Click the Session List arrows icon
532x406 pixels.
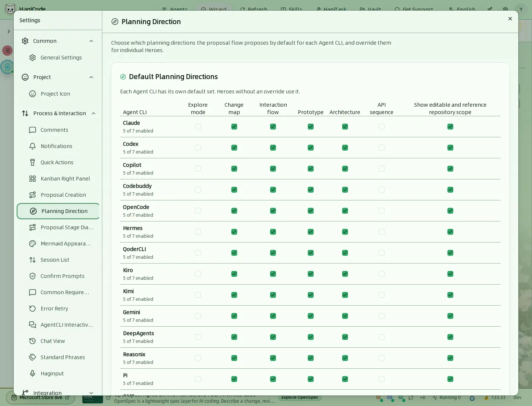click(33, 260)
